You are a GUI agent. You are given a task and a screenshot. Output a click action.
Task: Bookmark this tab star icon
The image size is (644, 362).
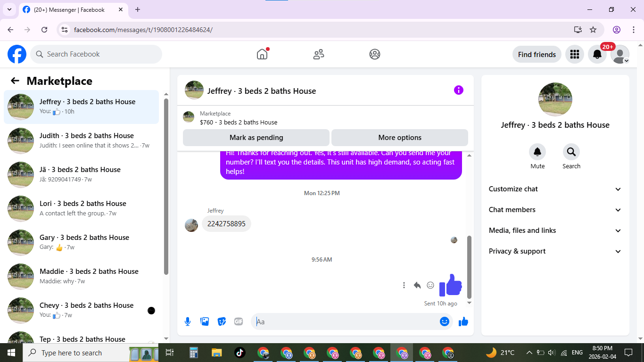click(593, 30)
